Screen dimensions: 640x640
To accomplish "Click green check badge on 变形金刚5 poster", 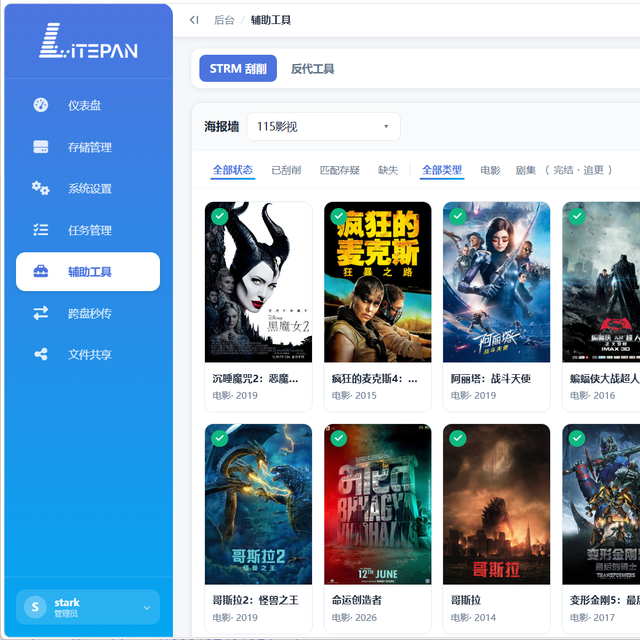I will coord(577,438).
